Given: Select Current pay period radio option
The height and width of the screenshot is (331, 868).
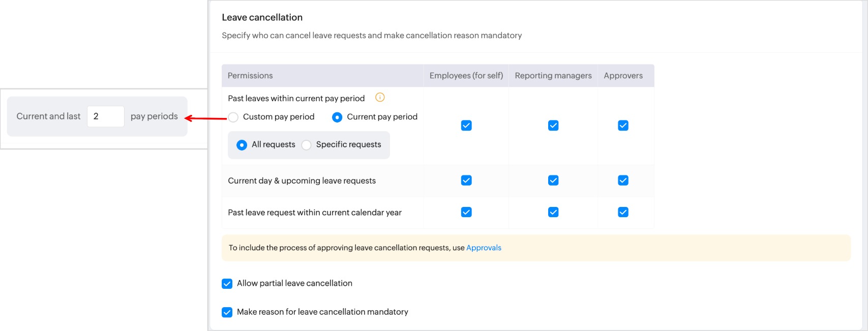Looking at the screenshot, I should tap(337, 117).
